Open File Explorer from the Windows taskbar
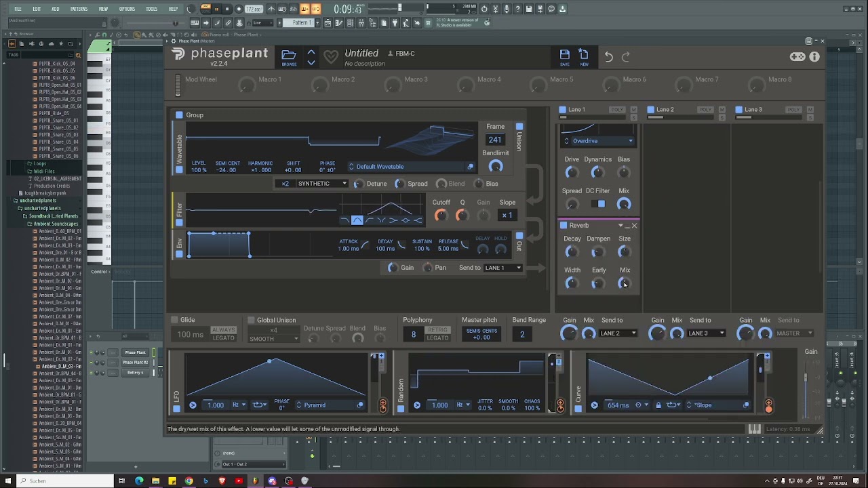The height and width of the screenshot is (488, 868). pyautogui.click(x=155, y=481)
